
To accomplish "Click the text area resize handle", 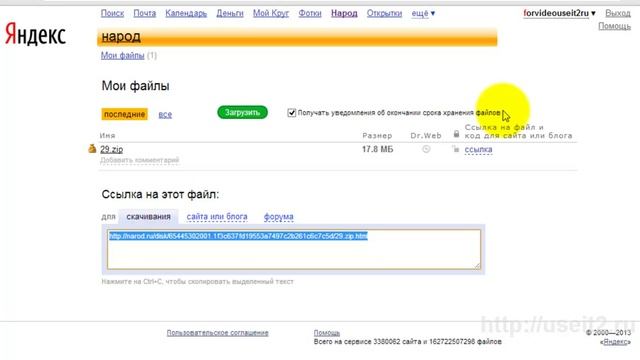I will pos(477,266).
